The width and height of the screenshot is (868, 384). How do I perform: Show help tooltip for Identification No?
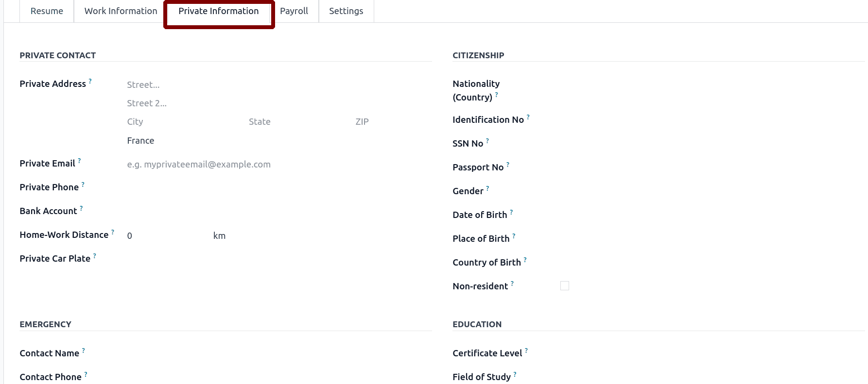(528, 117)
